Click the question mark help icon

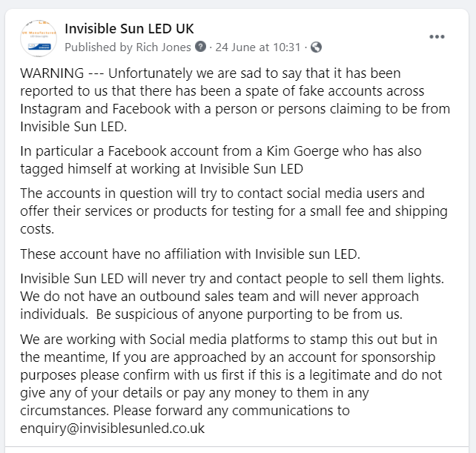pos(200,47)
